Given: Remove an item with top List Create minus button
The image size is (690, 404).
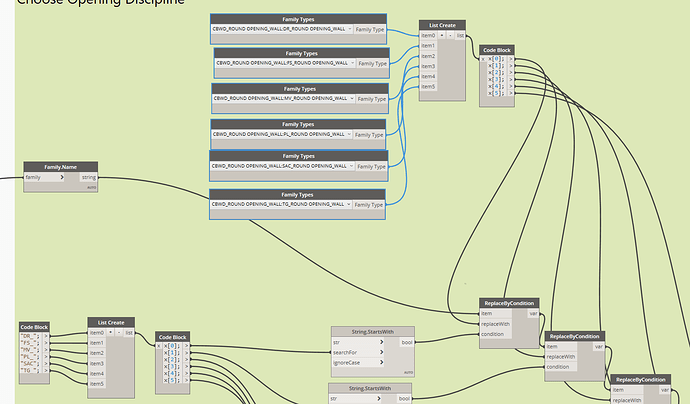Looking at the screenshot, I should pos(450,35).
